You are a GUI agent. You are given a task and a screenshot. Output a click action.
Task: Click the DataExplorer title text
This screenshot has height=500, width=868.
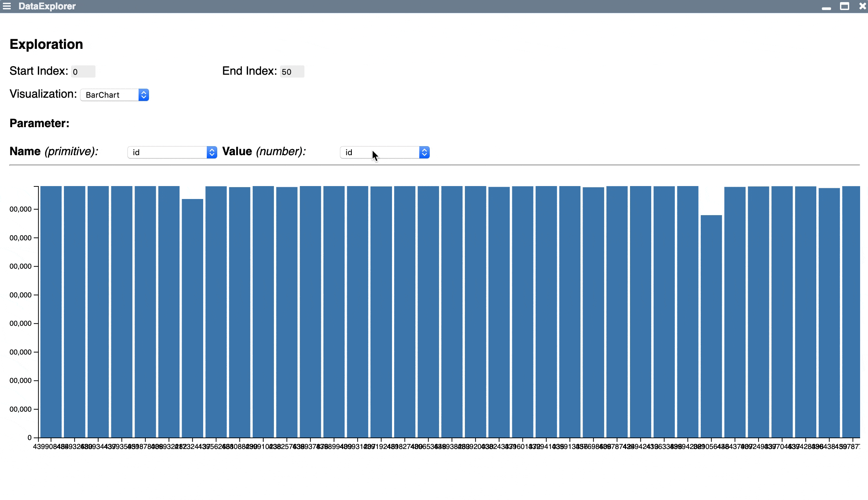[47, 6]
